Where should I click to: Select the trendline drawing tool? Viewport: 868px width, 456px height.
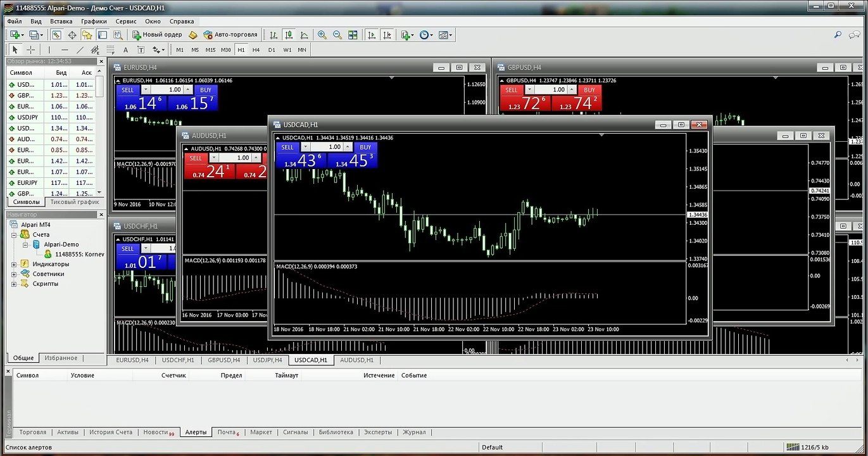point(80,49)
